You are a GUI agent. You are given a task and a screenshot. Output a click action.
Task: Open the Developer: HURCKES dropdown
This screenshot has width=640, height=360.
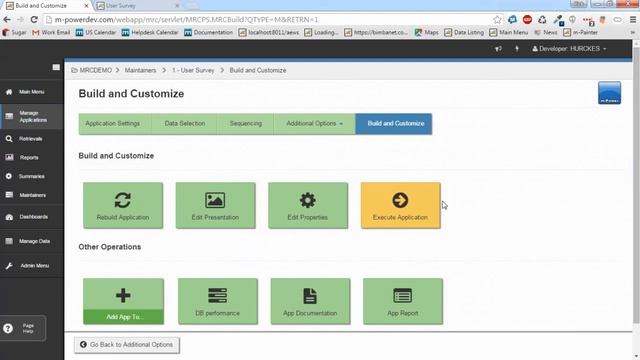pyautogui.click(x=569, y=49)
